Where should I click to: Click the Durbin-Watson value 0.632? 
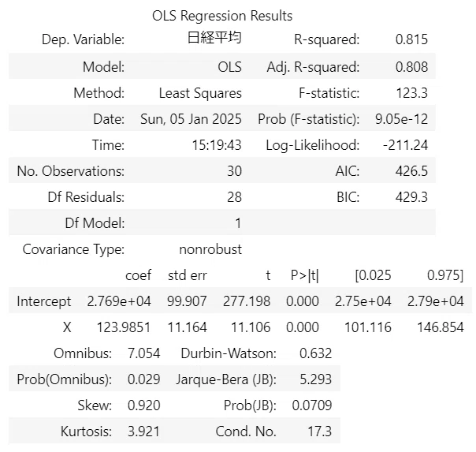[315, 353]
